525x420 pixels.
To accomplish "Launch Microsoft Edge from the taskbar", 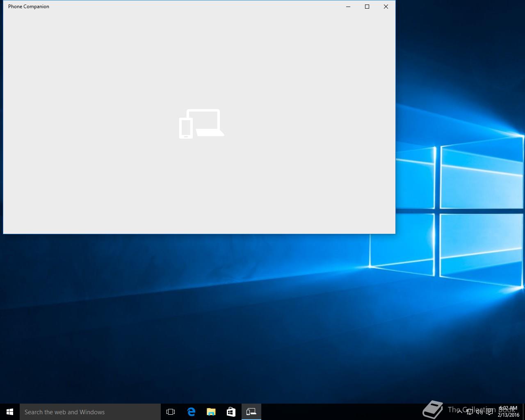I will (x=191, y=412).
